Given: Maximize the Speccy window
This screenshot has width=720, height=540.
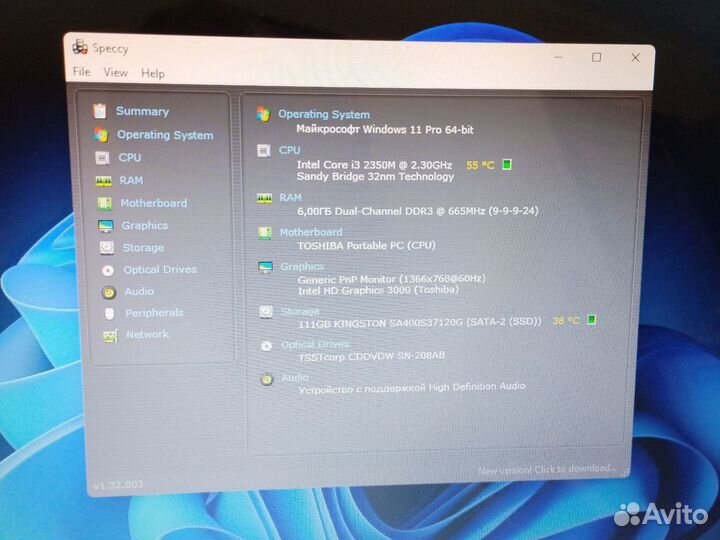Looking at the screenshot, I should [x=596, y=57].
